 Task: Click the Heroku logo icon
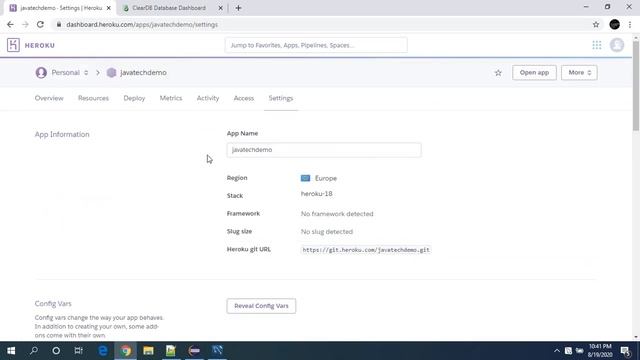13,45
